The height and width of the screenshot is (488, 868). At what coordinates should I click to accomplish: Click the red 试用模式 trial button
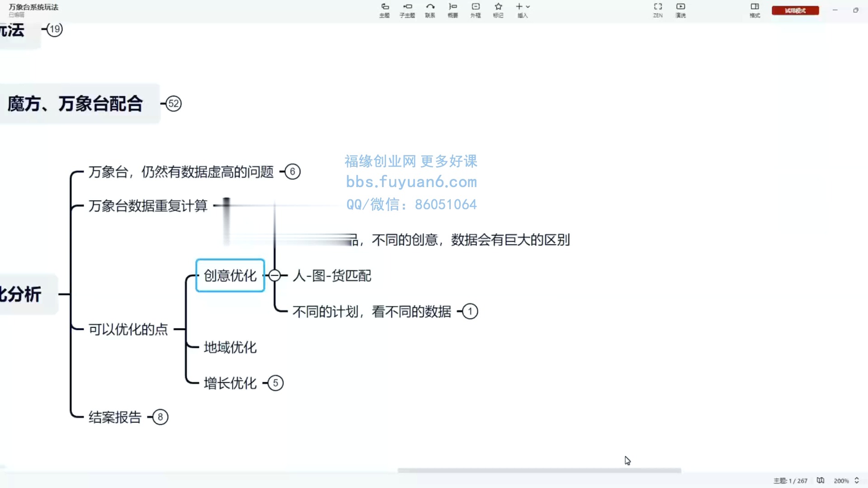point(795,10)
